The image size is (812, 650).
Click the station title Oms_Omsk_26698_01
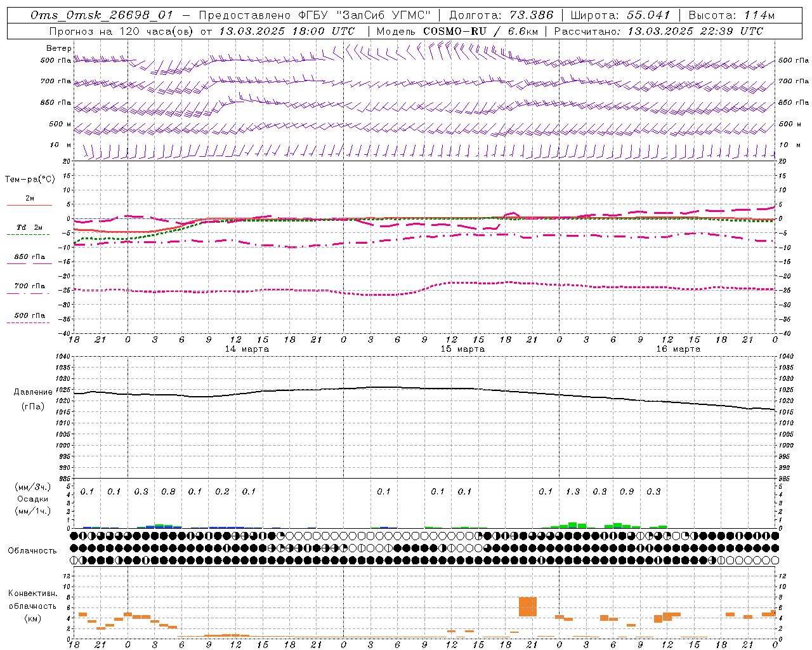[101, 15]
